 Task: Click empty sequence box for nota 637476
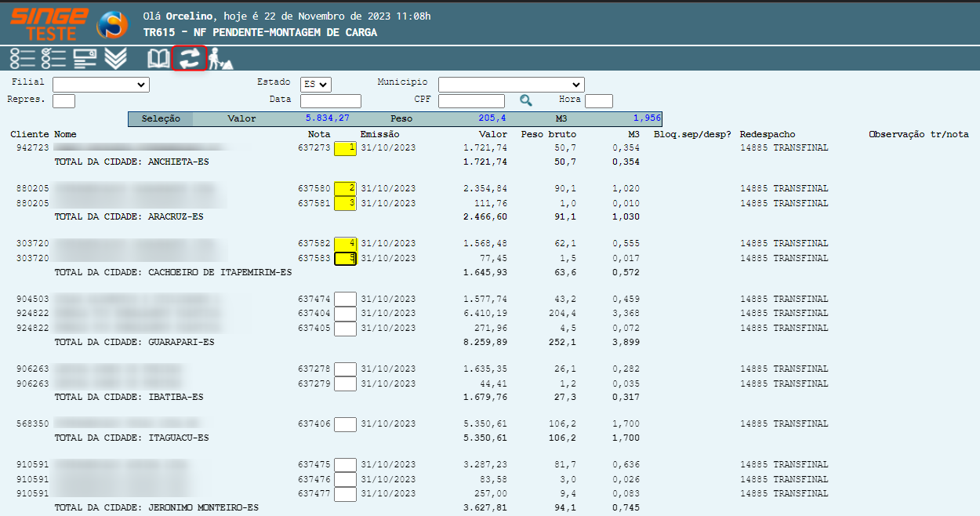pos(345,479)
